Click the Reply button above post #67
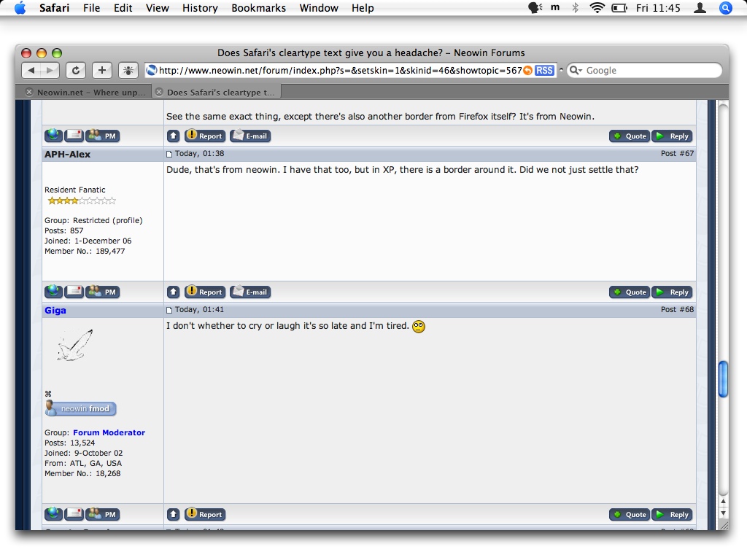Image resolution: width=747 pixels, height=560 pixels. 672,136
